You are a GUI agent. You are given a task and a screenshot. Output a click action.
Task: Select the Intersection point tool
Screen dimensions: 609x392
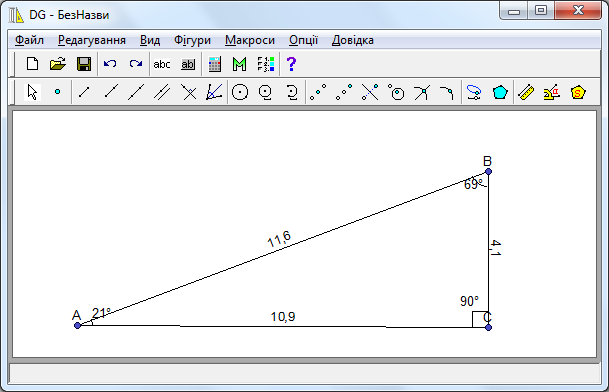pyautogui.click(x=422, y=92)
